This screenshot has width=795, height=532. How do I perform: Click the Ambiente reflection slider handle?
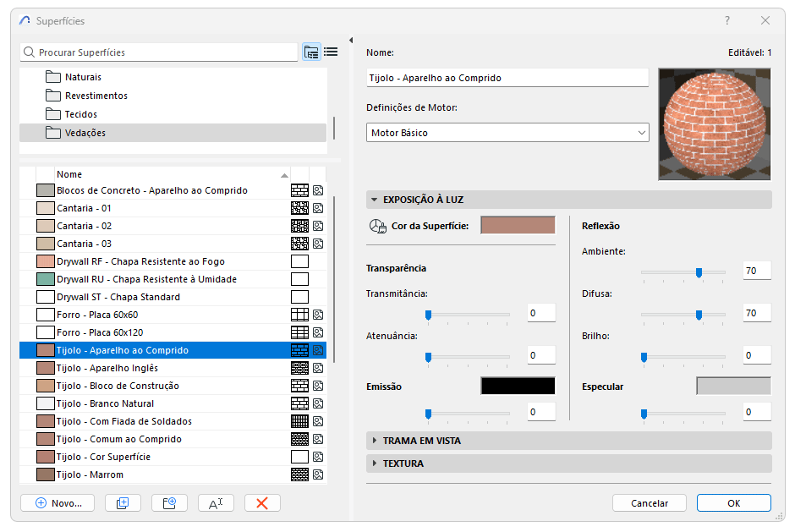(699, 273)
